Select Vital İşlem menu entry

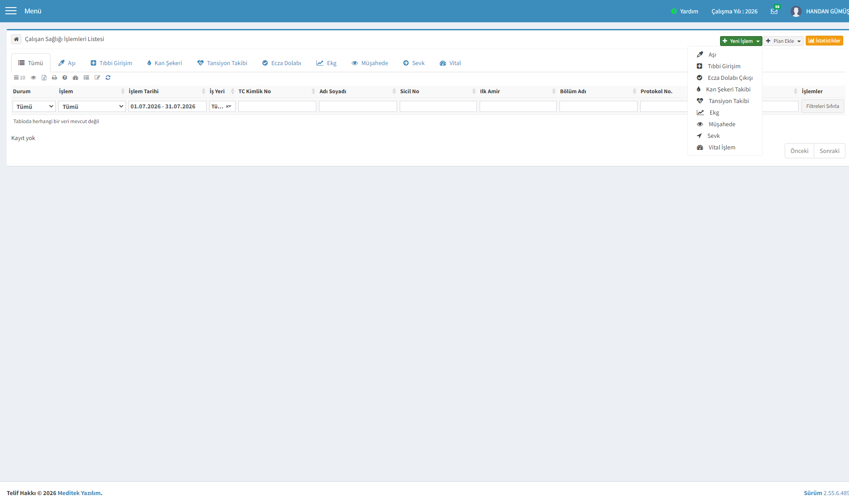725,147
